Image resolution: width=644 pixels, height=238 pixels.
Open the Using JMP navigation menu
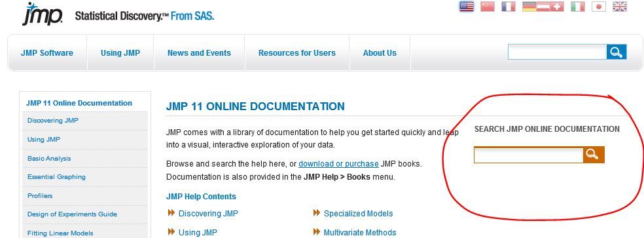[120, 52]
